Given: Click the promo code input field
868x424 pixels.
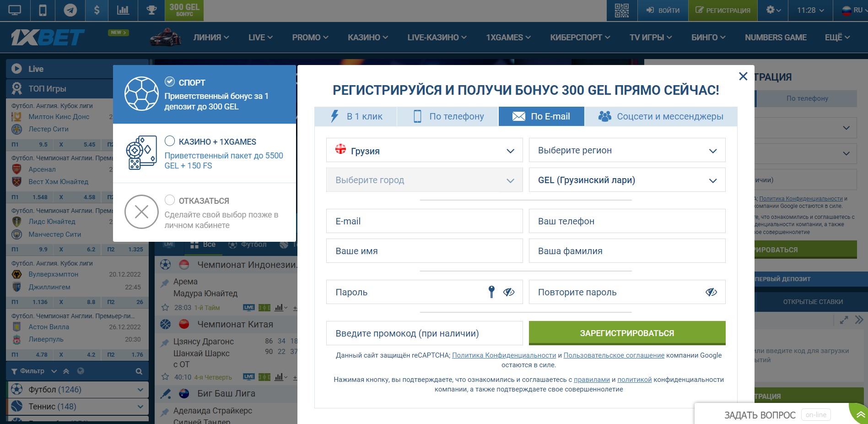Looking at the screenshot, I should coord(425,333).
